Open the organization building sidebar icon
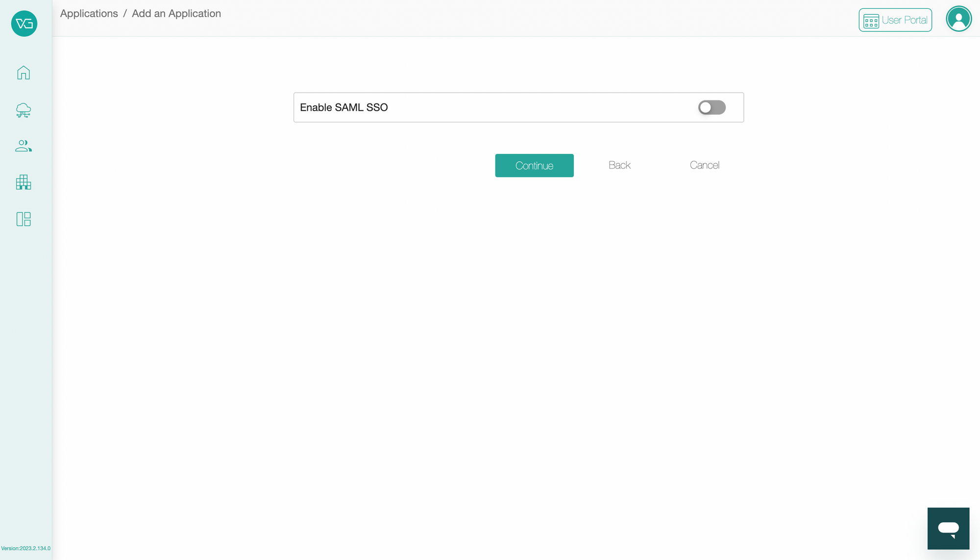980x560 pixels. (24, 182)
